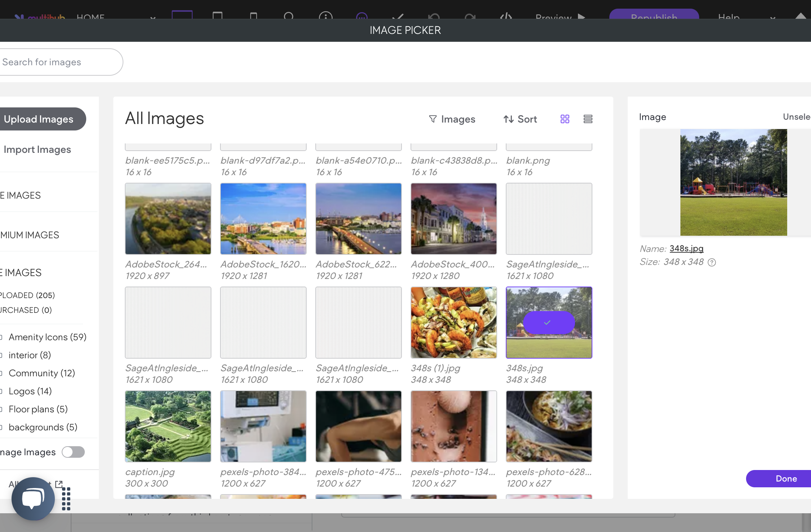Tick the Amenity Icons folder checkbox
The height and width of the screenshot is (532, 811).
click(1, 337)
